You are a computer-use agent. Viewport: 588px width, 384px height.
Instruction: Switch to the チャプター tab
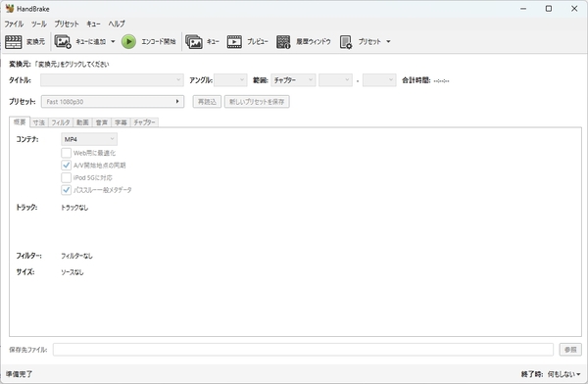click(144, 122)
